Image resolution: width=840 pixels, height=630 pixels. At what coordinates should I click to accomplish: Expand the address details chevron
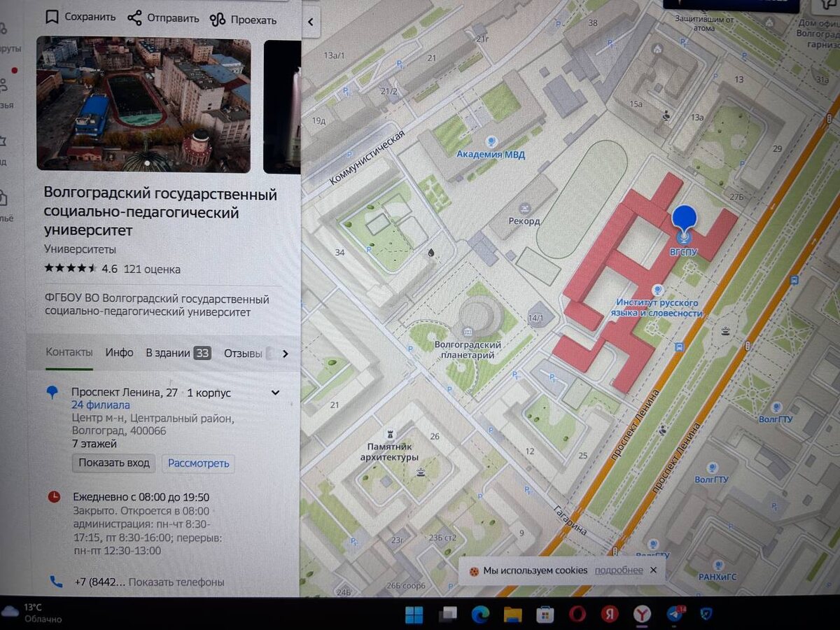coord(275,393)
